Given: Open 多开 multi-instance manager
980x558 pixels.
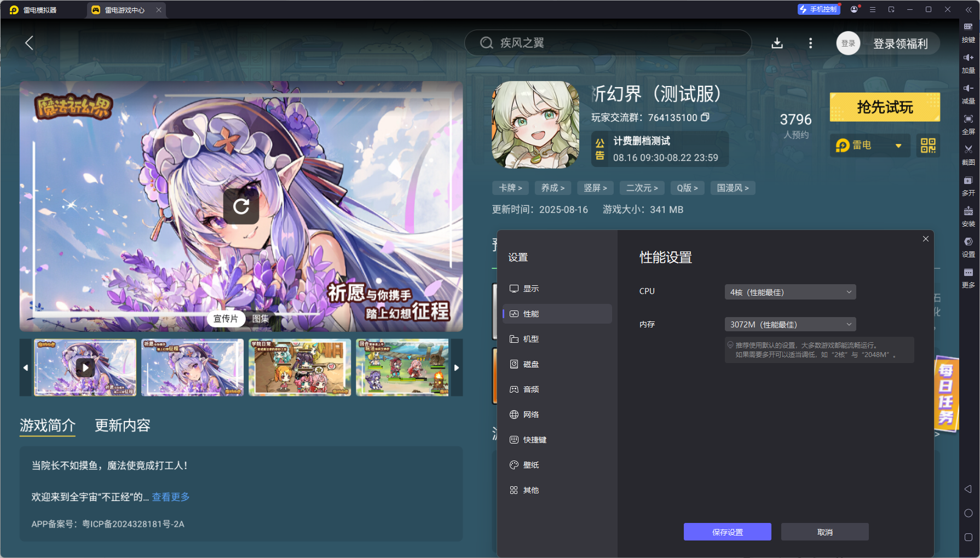Looking at the screenshot, I should [x=968, y=186].
